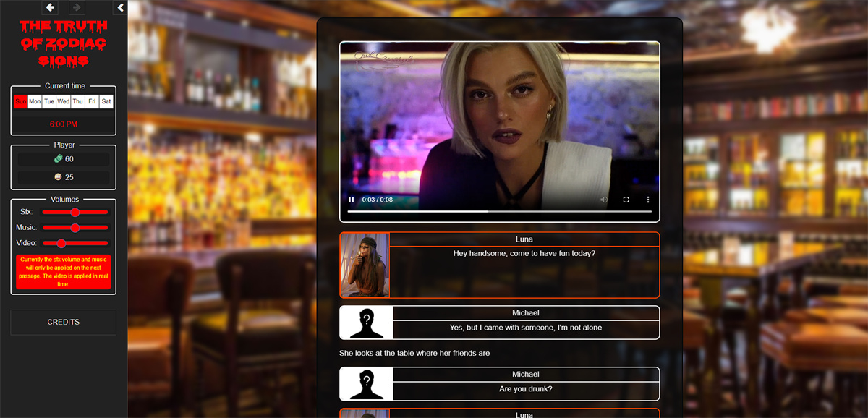Select Tue in the weekday row
Screen dimensions: 868x418
coord(49,102)
